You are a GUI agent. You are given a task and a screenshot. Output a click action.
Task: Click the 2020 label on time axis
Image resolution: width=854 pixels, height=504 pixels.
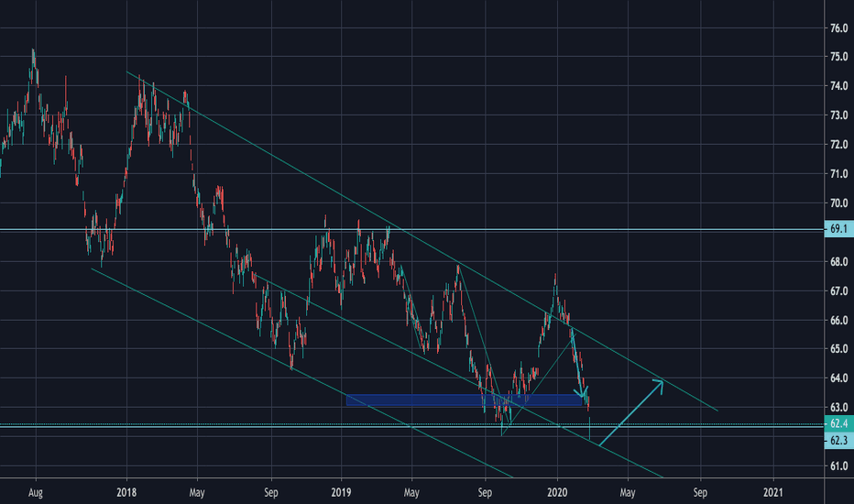pyautogui.click(x=556, y=493)
